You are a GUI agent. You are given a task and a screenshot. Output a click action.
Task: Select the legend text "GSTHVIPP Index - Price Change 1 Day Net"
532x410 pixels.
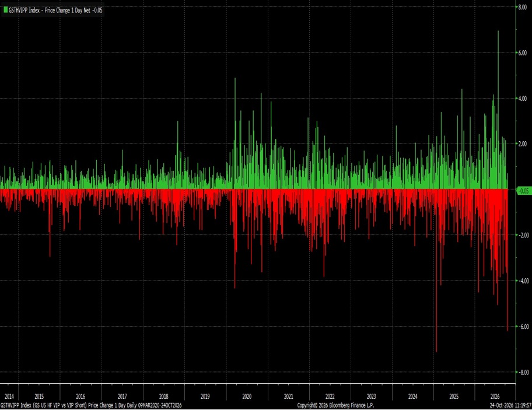pyautogui.click(x=50, y=10)
